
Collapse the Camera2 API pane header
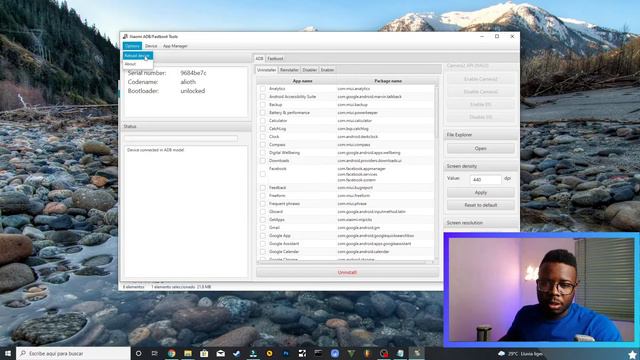click(x=481, y=66)
